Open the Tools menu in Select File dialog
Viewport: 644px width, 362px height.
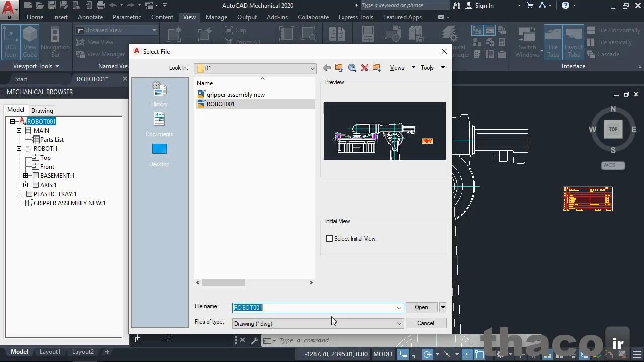(433, 68)
